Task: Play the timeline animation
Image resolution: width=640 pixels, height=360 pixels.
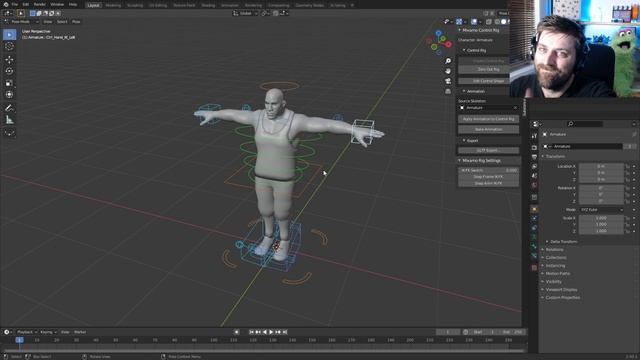Action: click(271, 332)
